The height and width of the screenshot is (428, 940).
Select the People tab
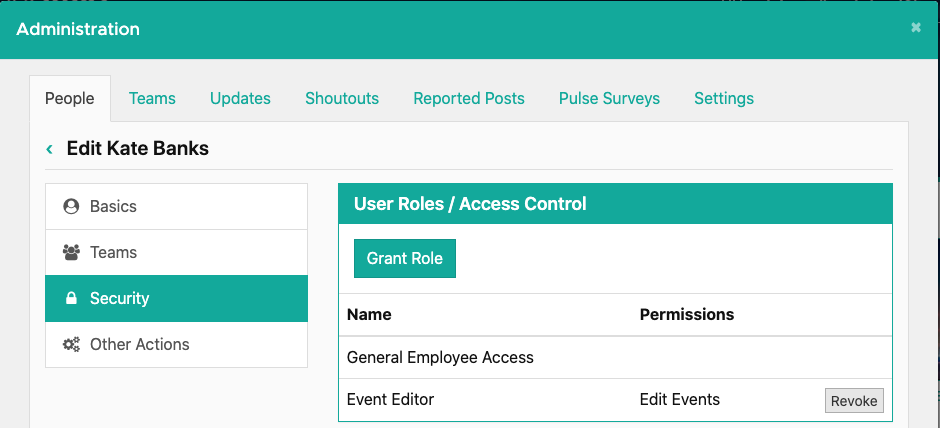coord(70,98)
